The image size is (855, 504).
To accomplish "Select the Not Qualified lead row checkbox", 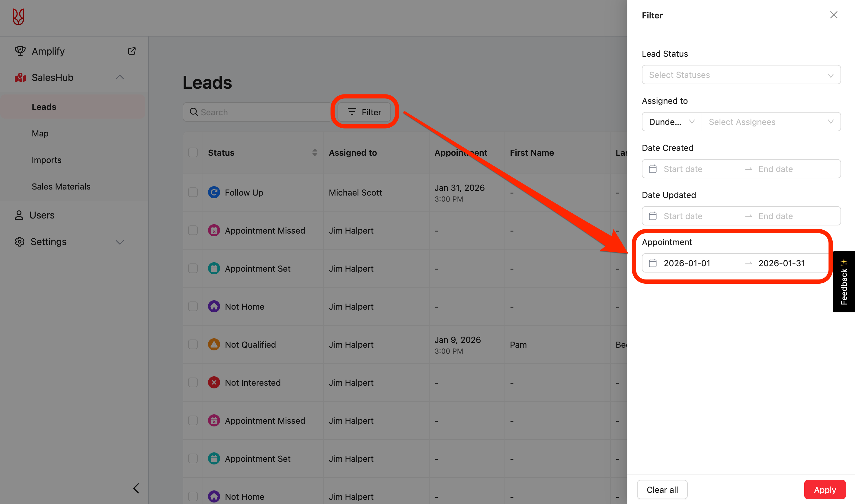I will (x=193, y=345).
